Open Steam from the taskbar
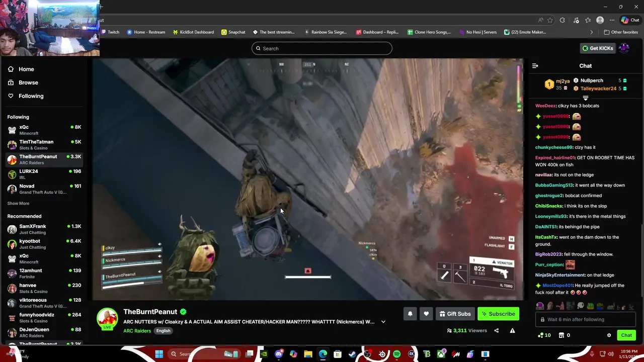644x362 pixels. [352, 354]
